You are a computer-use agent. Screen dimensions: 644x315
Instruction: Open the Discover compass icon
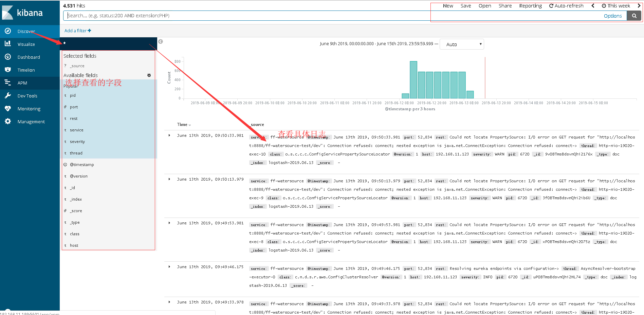(8, 31)
